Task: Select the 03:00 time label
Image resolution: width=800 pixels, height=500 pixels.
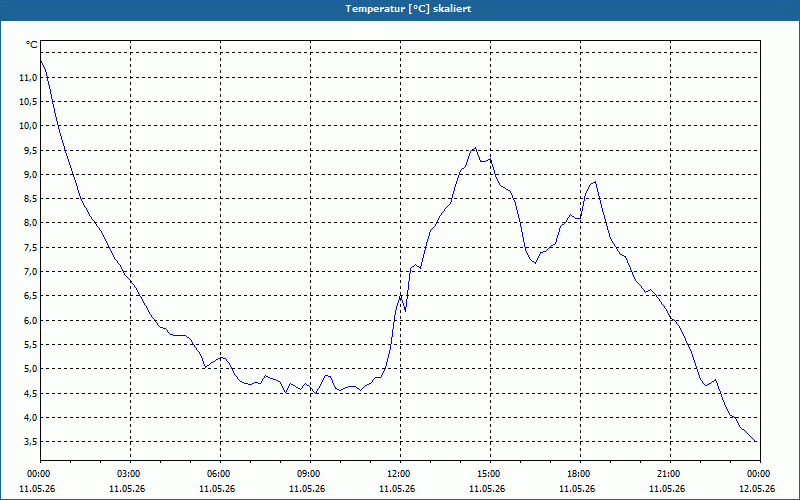Action: (130, 473)
